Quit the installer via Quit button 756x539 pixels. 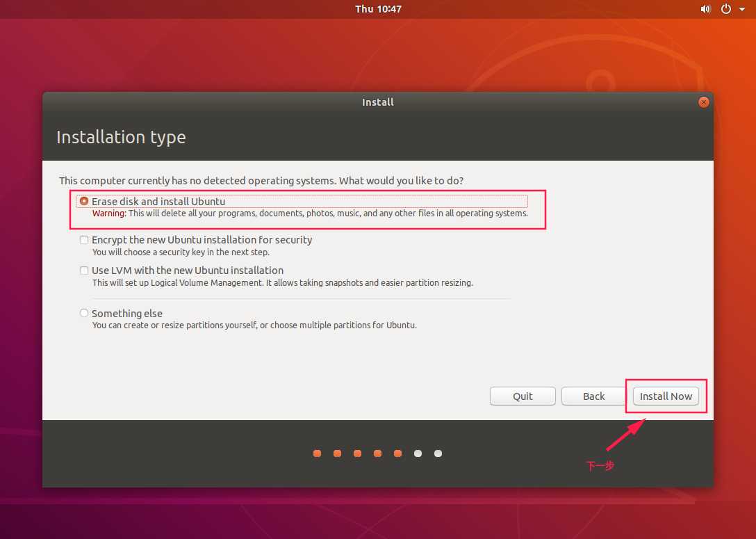coord(523,396)
